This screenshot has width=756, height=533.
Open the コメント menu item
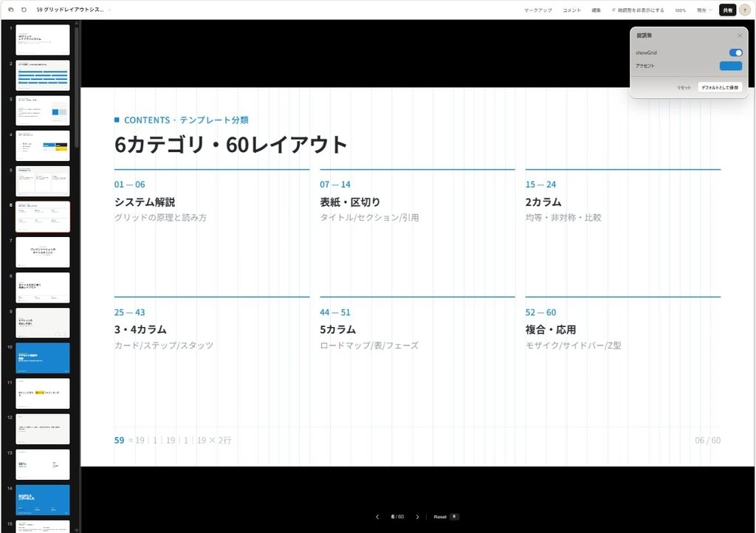pos(572,10)
